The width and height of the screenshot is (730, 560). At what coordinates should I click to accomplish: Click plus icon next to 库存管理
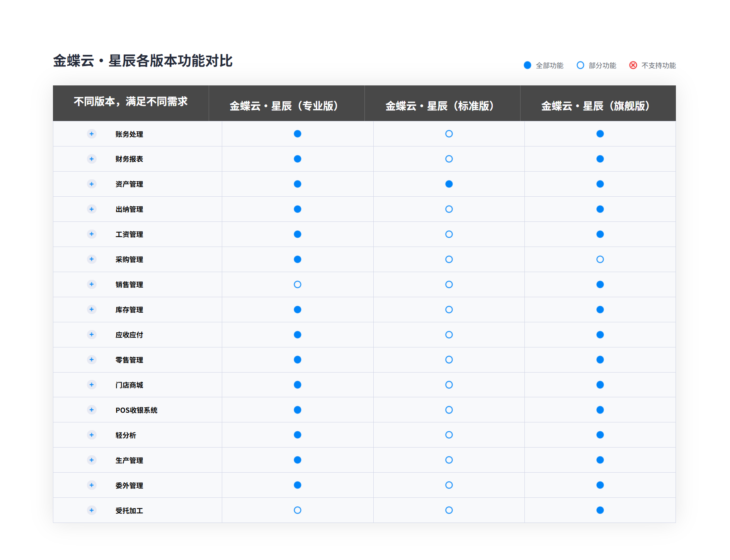pos(92,309)
